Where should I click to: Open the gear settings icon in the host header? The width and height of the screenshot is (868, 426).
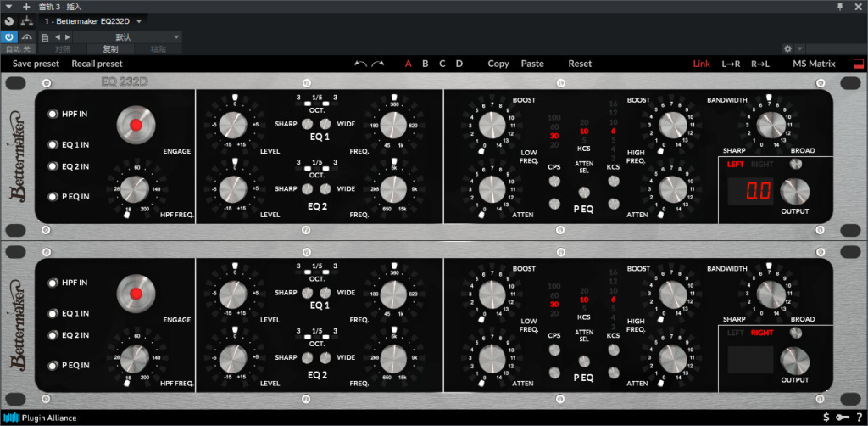click(787, 48)
